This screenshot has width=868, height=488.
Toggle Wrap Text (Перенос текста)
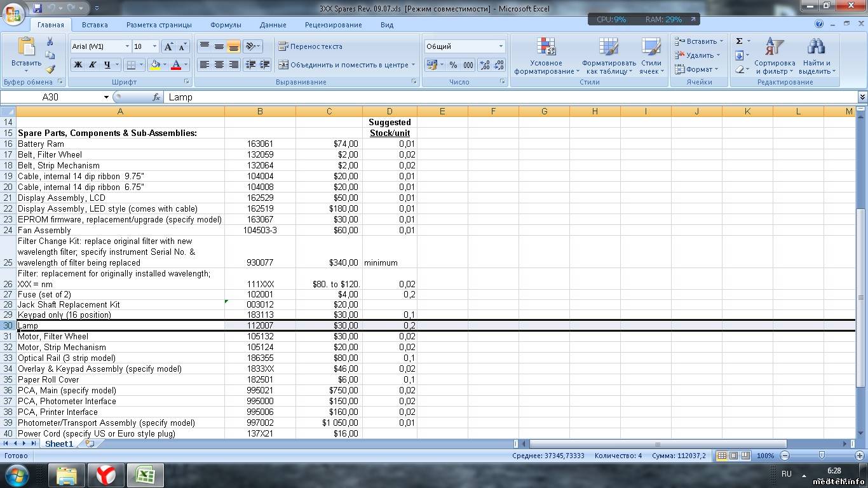310,46
